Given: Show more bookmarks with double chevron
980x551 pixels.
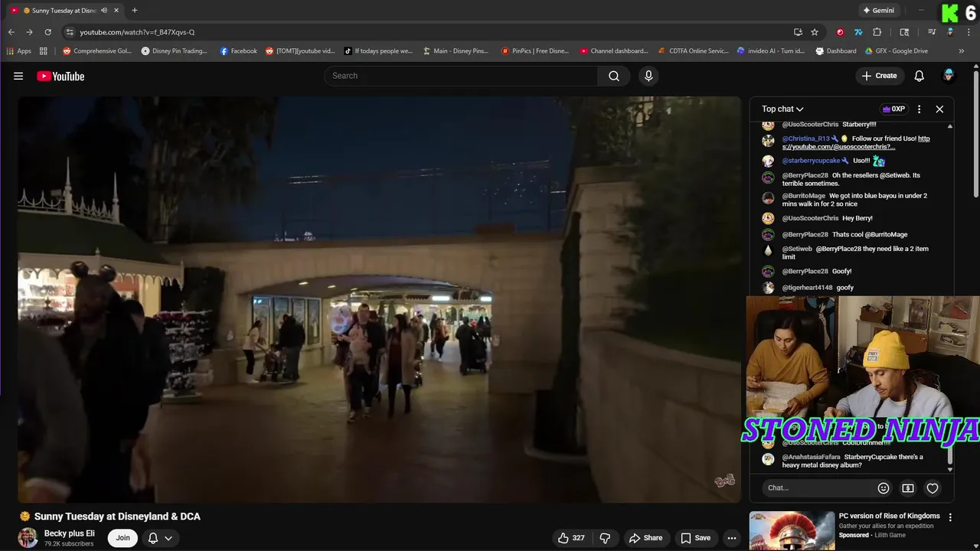Looking at the screenshot, I should pyautogui.click(x=962, y=51).
